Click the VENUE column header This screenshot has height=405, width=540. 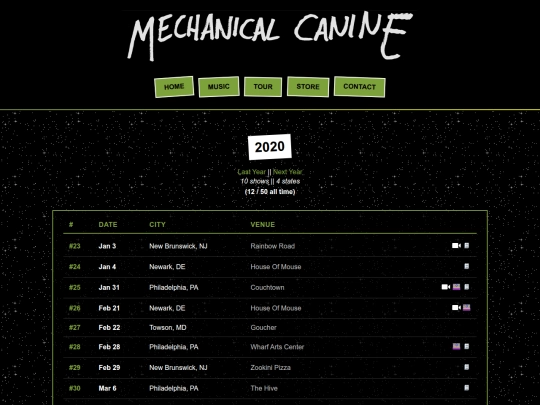(263, 225)
